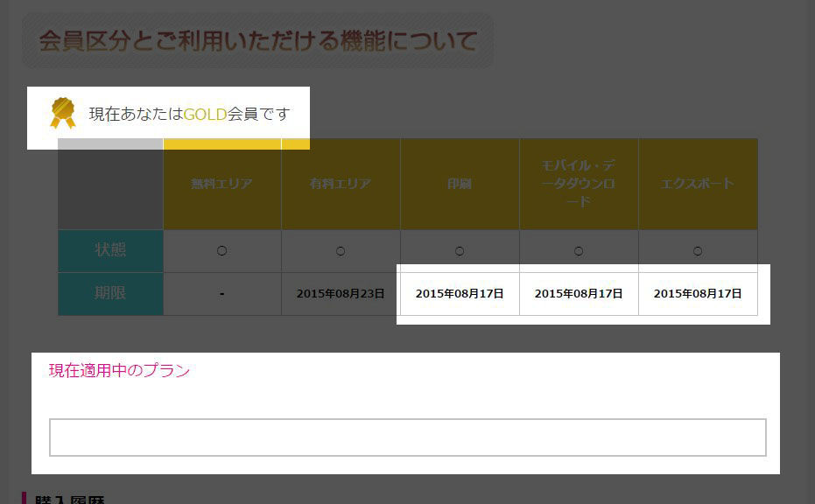The height and width of the screenshot is (504, 815).
Task: Click the gold membership ribbon badge icon
Action: 62,113
